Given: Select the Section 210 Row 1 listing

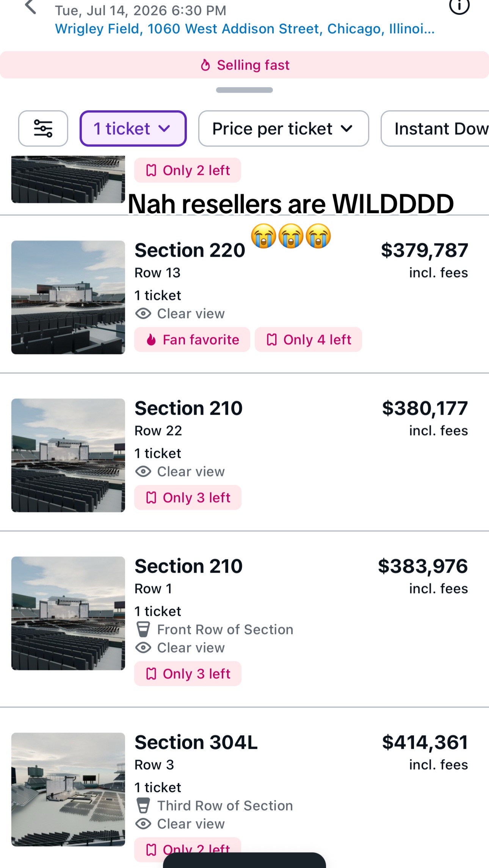Looking at the screenshot, I should click(x=244, y=619).
